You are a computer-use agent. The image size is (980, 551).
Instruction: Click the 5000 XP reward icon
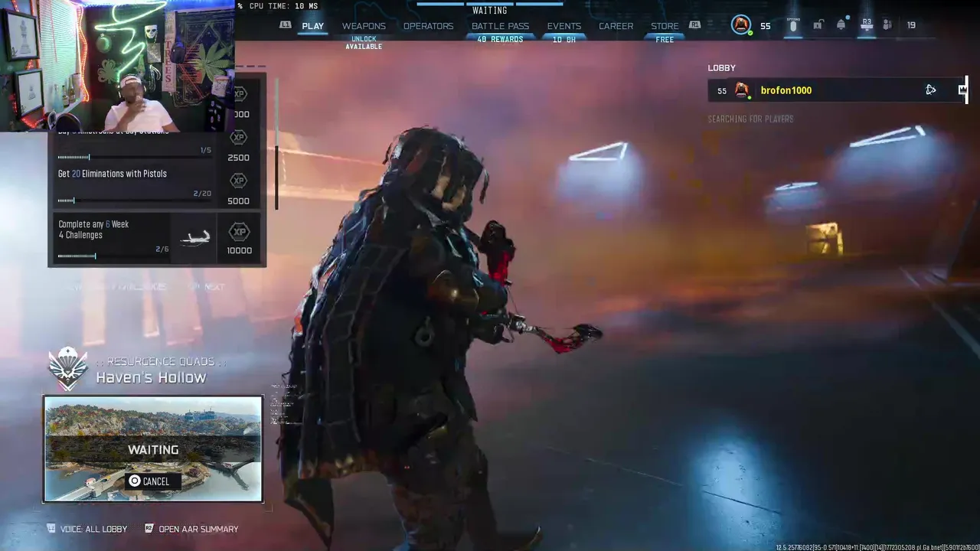tap(239, 181)
